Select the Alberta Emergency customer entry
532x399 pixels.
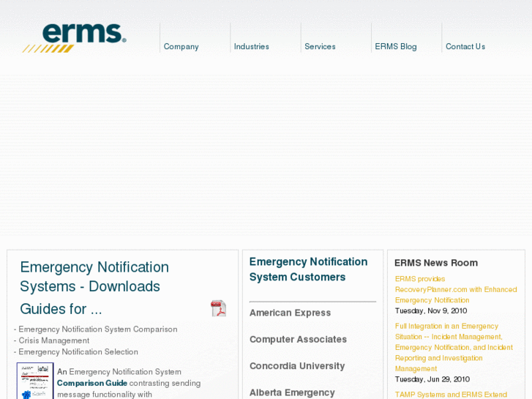(x=292, y=392)
